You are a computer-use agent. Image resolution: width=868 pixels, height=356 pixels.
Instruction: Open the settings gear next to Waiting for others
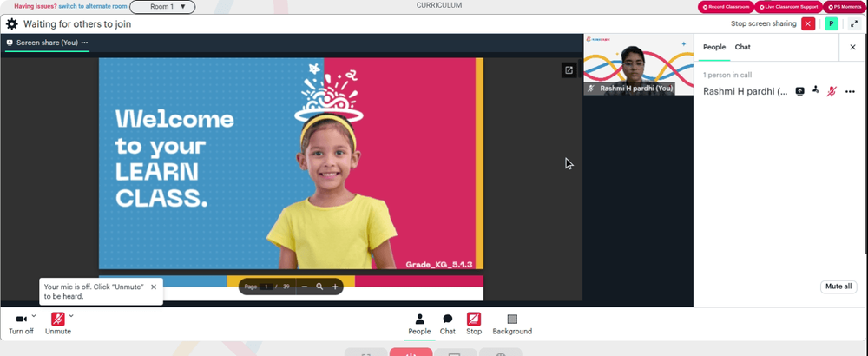pos(11,24)
